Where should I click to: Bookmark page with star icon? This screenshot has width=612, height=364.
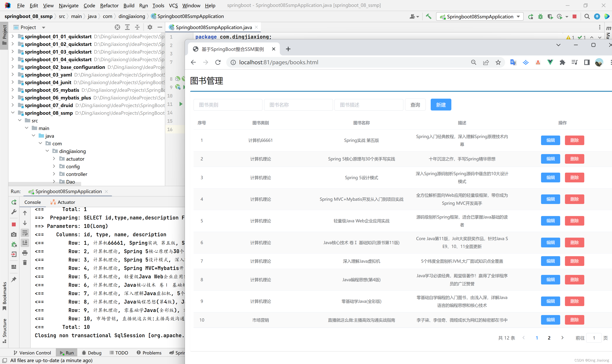[498, 62]
